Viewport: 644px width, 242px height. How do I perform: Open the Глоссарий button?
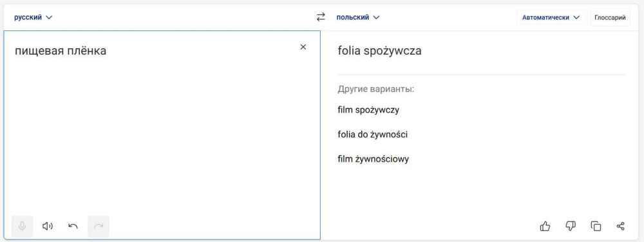tap(610, 17)
